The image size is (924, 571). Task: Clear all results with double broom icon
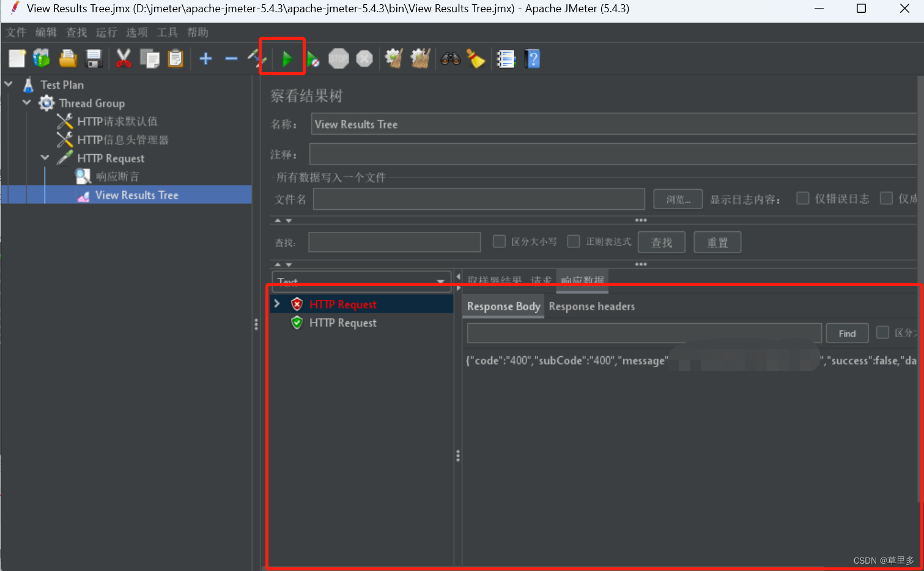(x=420, y=59)
